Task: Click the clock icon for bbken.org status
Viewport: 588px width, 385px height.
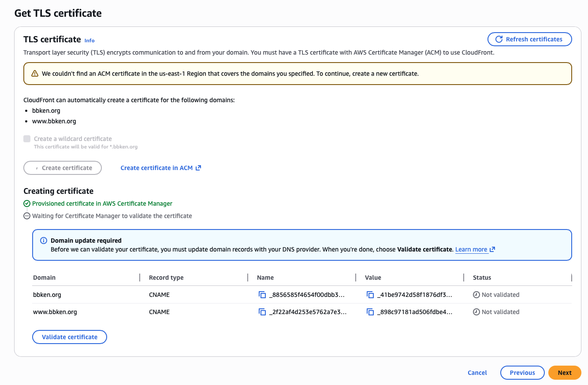Action: [x=476, y=295]
